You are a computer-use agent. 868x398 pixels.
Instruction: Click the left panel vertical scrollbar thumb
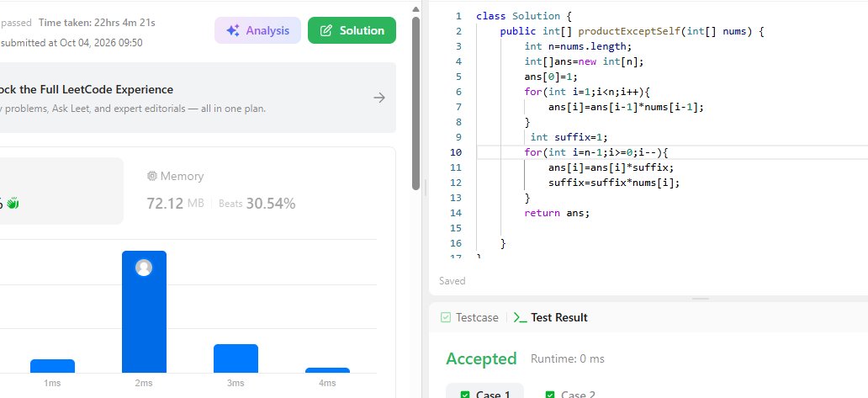click(x=415, y=103)
